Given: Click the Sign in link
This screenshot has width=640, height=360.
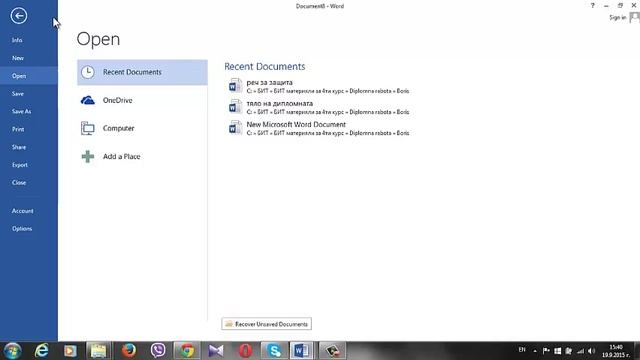Looking at the screenshot, I should click(618, 18).
